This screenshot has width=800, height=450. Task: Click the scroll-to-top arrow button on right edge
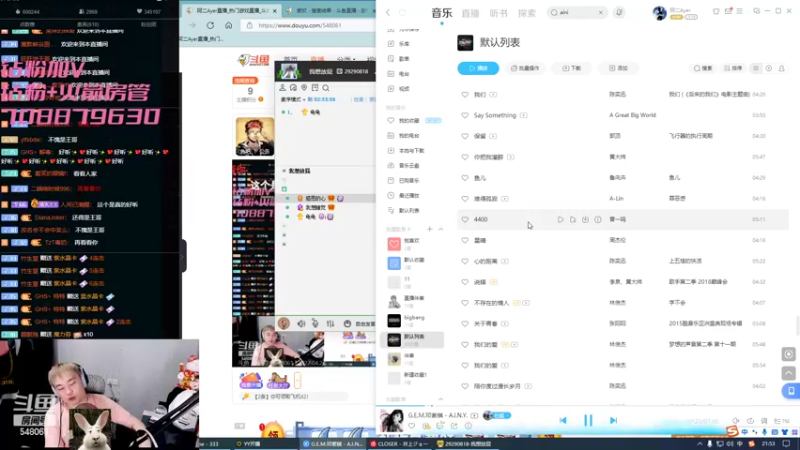click(x=788, y=373)
